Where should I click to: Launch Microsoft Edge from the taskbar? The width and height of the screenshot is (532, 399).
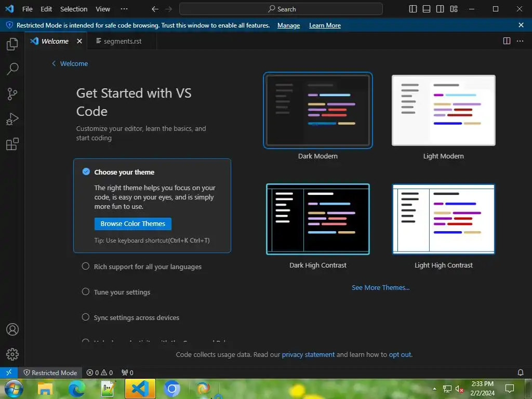coord(77,389)
